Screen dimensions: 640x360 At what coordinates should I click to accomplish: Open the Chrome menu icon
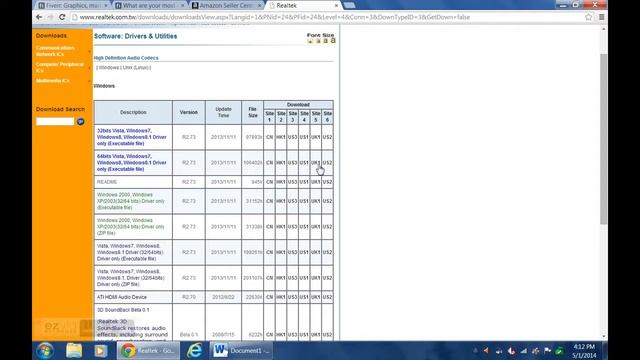602,17
